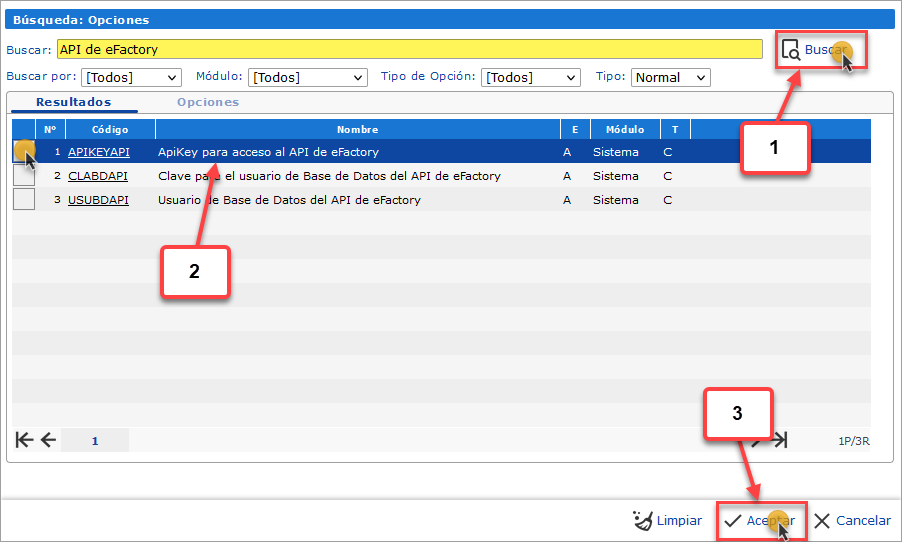Check the box for row APIKEYAPI

coord(24,152)
